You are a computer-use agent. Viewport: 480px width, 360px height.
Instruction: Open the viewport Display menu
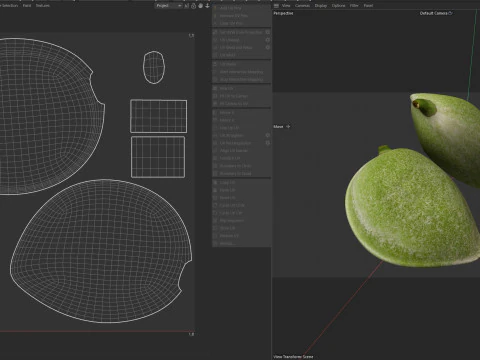click(321, 6)
